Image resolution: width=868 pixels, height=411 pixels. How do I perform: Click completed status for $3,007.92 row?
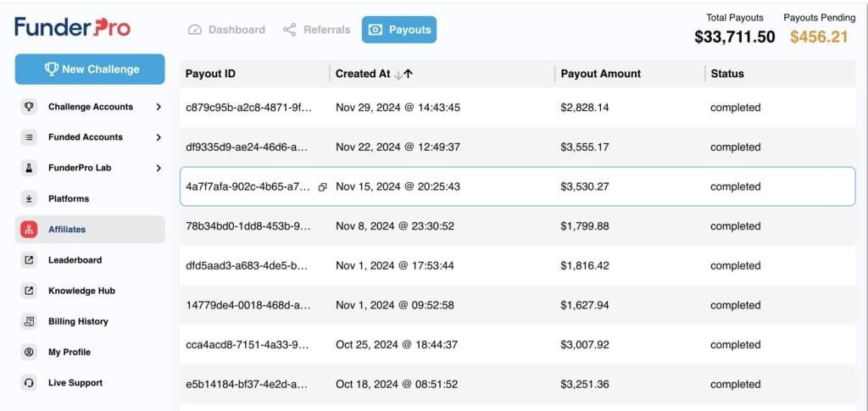[x=736, y=345]
